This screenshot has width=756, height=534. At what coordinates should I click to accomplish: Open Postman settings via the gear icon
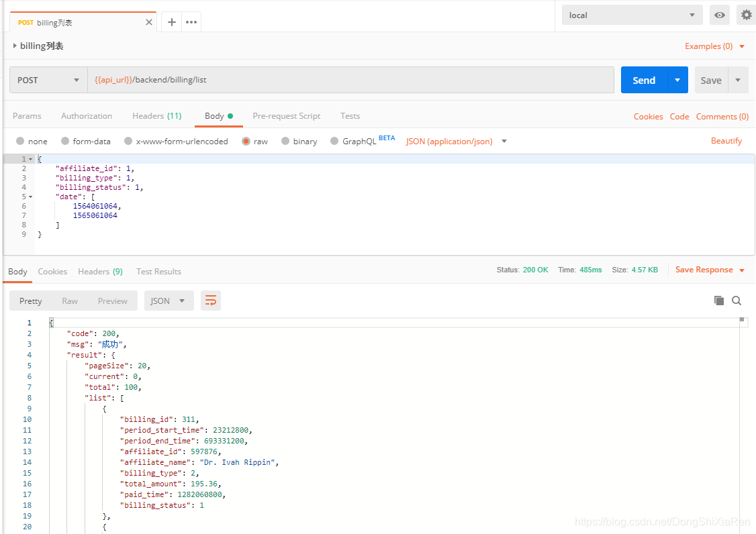pos(747,14)
